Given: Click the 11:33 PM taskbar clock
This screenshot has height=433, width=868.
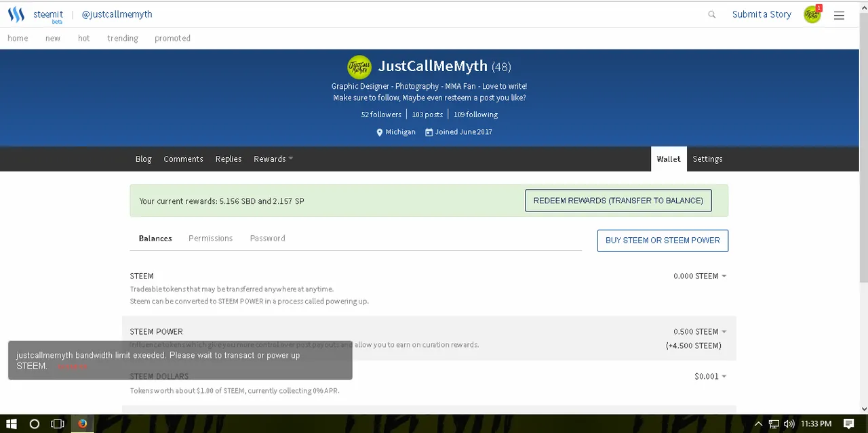Looking at the screenshot, I should click(816, 424).
